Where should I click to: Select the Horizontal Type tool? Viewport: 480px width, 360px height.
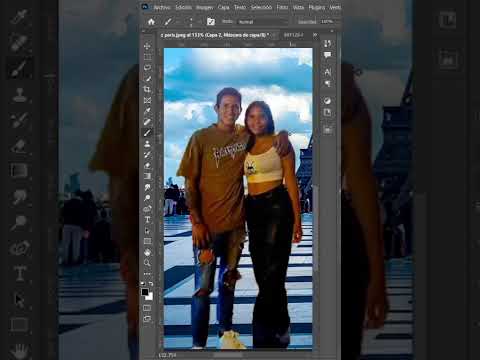coord(147,219)
